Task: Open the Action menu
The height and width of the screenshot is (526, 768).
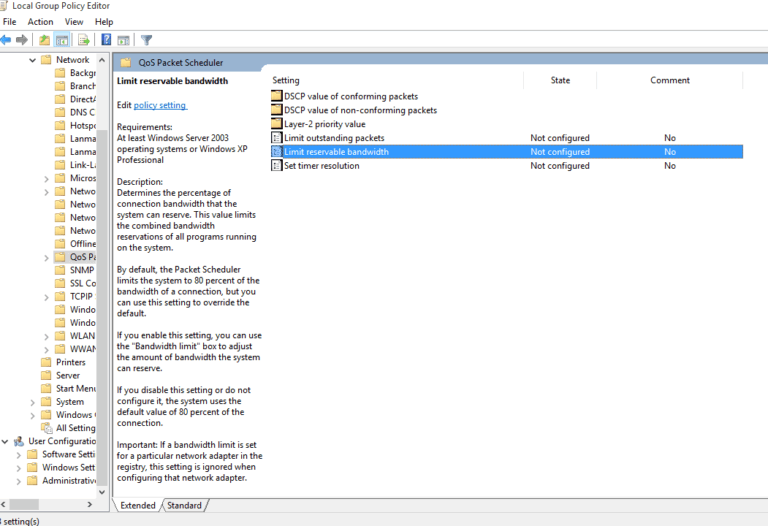Action: point(40,22)
